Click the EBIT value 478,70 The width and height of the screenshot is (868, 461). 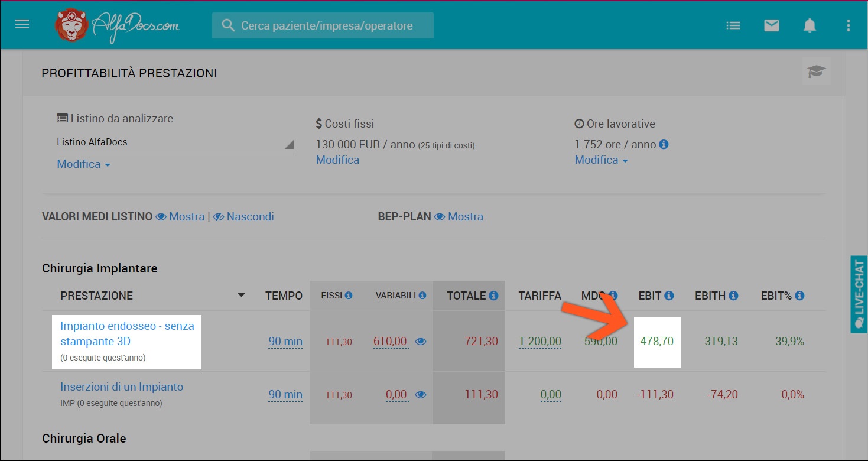pyautogui.click(x=657, y=341)
